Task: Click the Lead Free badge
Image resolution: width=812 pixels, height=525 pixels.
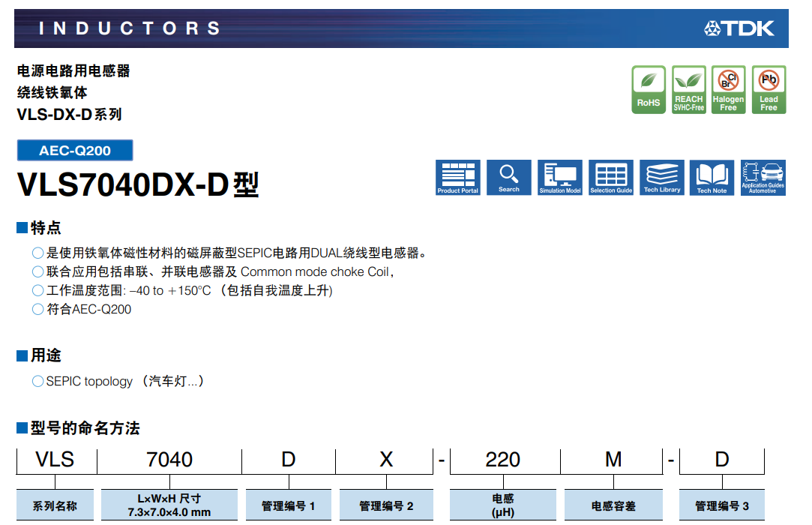Action: coord(769,90)
